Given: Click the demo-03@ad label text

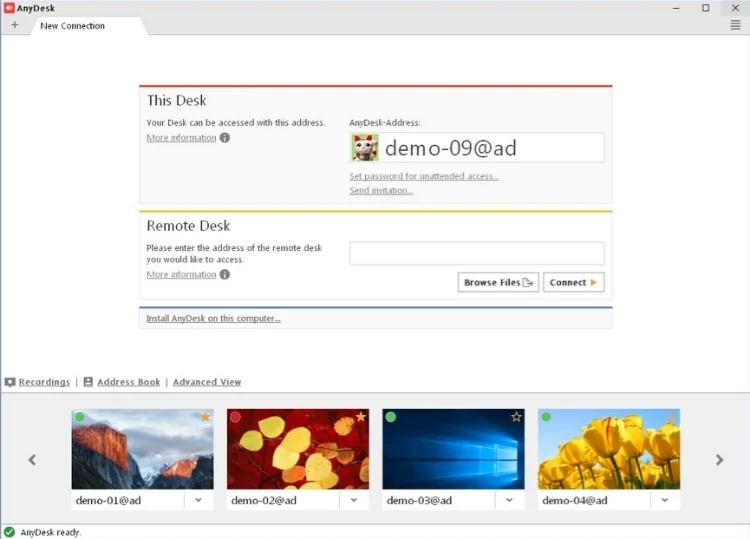Looking at the screenshot, I should click(419, 500).
